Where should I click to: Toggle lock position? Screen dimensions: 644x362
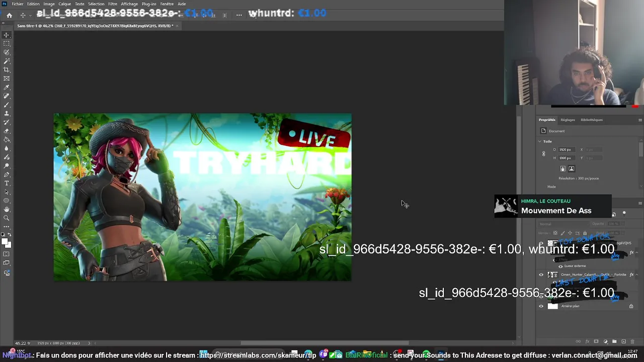click(570, 233)
